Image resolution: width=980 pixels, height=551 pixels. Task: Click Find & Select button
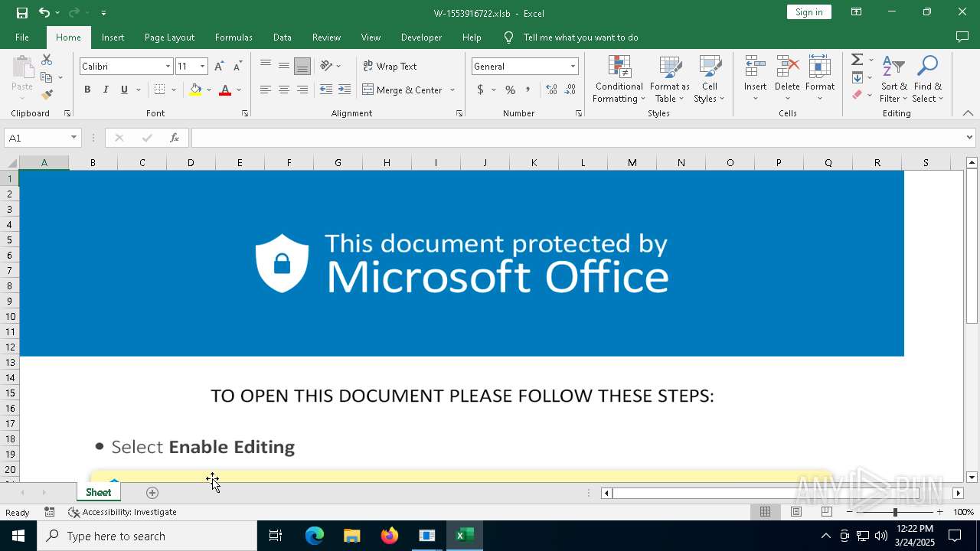coord(928,79)
